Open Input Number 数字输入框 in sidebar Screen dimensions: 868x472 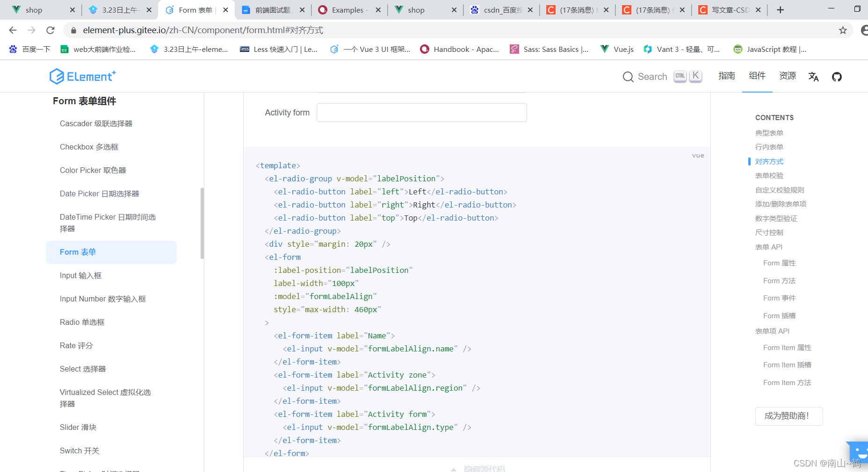[102, 299]
